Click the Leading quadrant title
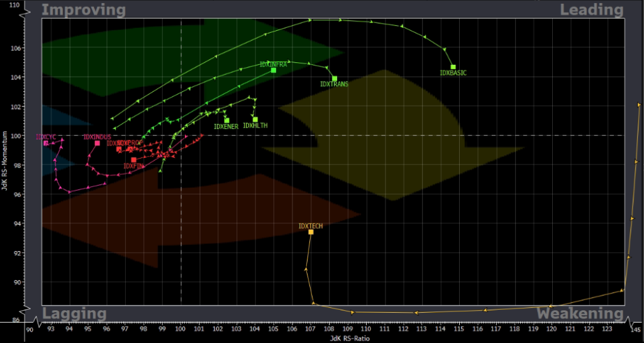Image resolution: width=644 pixels, height=343 pixels. point(592,10)
